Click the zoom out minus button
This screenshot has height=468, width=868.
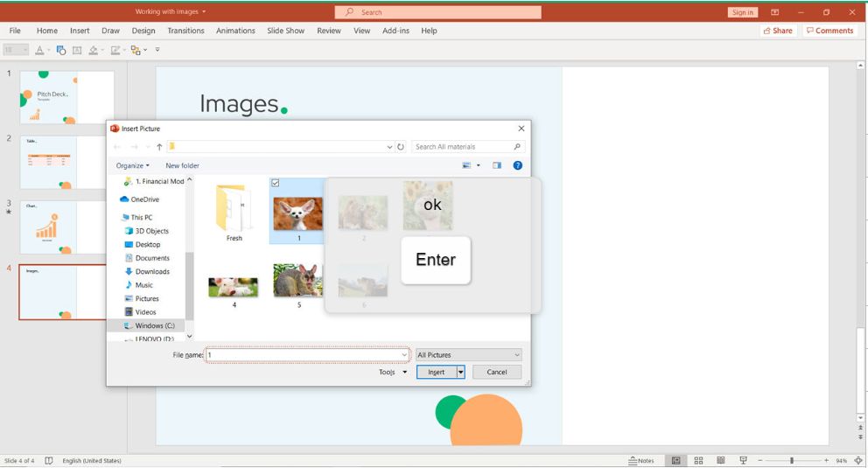pyautogui.click(x=760, y=460)
